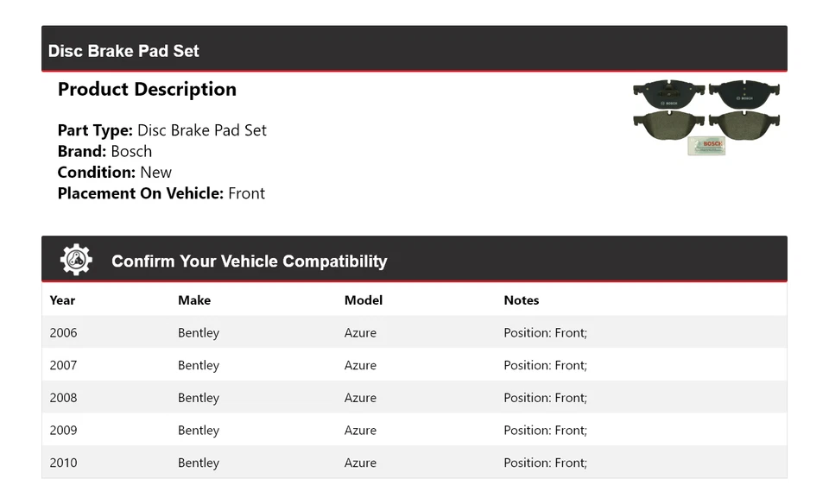
Task: Click the Make column header
Action: [194, 300]
